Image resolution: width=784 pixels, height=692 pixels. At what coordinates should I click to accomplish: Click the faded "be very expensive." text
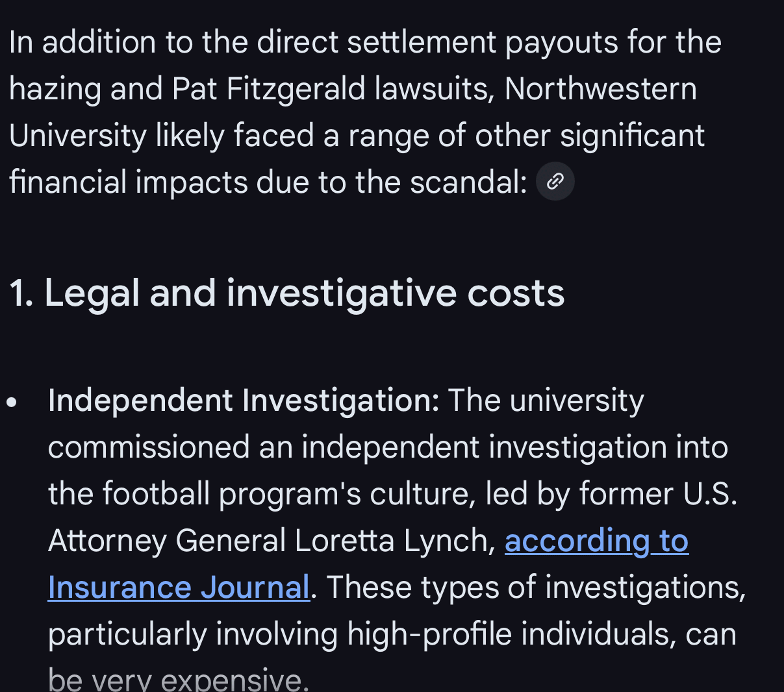click(x=179, y=679)
